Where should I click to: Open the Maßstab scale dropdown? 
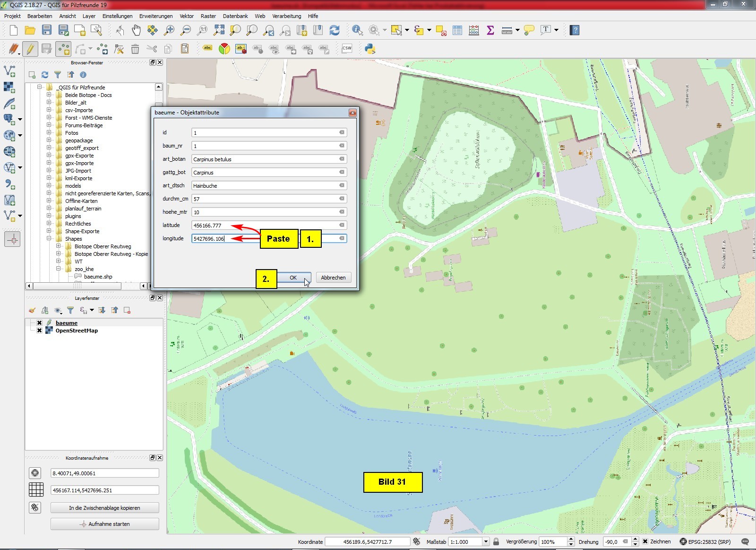[x=485, y=542]
